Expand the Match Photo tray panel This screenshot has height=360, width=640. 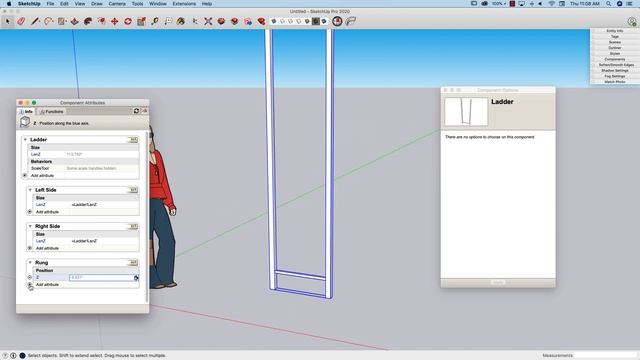point(615,82)
